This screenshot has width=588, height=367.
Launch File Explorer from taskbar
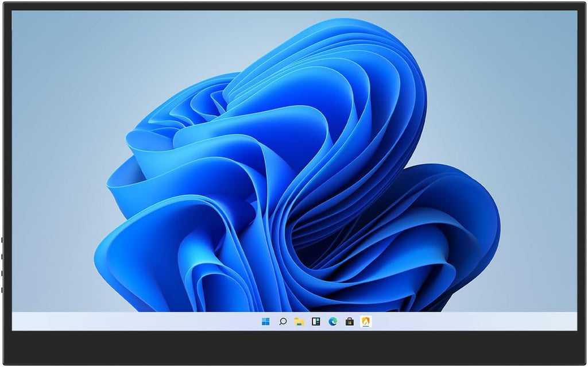[x=299, y=322]
